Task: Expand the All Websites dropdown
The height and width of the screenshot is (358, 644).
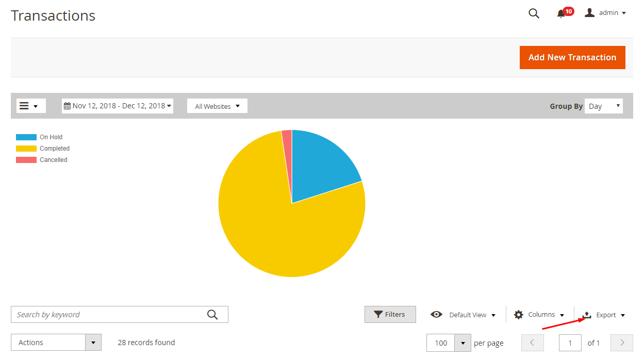Action: pyautogui.click(x=217, y=106)
